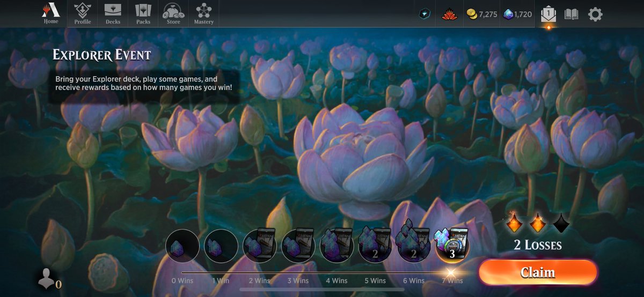Viewport: 644px width, 297px height.
Task: Visit the Store tab
Action: (x=173, y=13)
